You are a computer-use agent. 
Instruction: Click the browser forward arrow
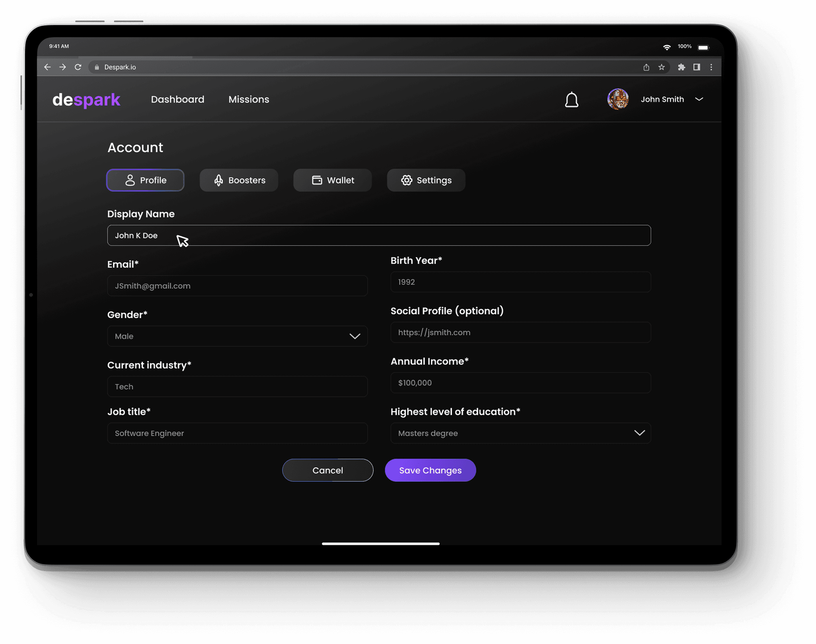coord(63,67)
